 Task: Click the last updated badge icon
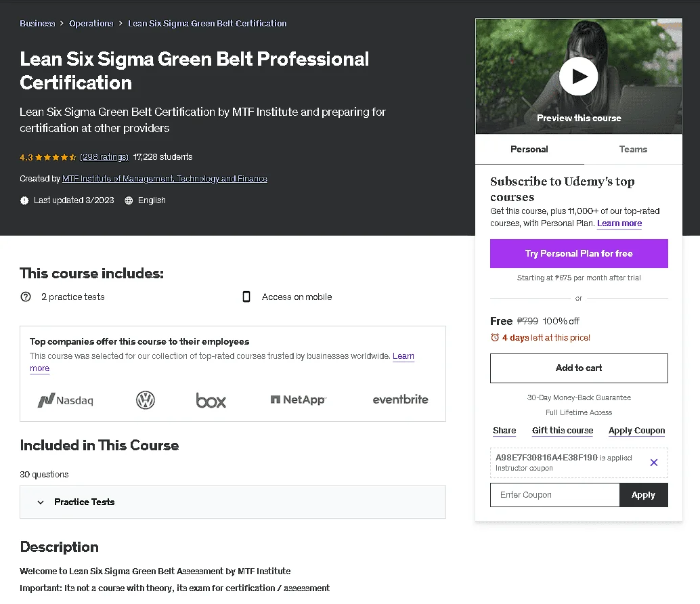pos(24,200)
